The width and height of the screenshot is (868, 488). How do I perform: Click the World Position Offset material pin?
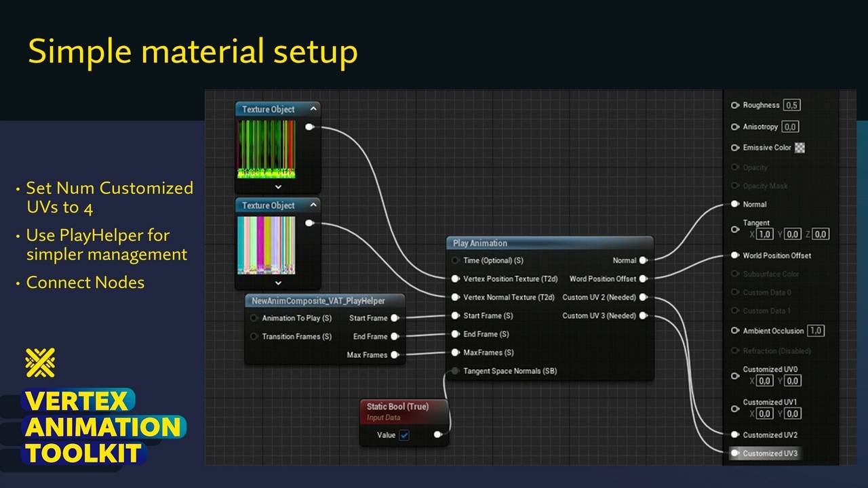pos(735,256)
